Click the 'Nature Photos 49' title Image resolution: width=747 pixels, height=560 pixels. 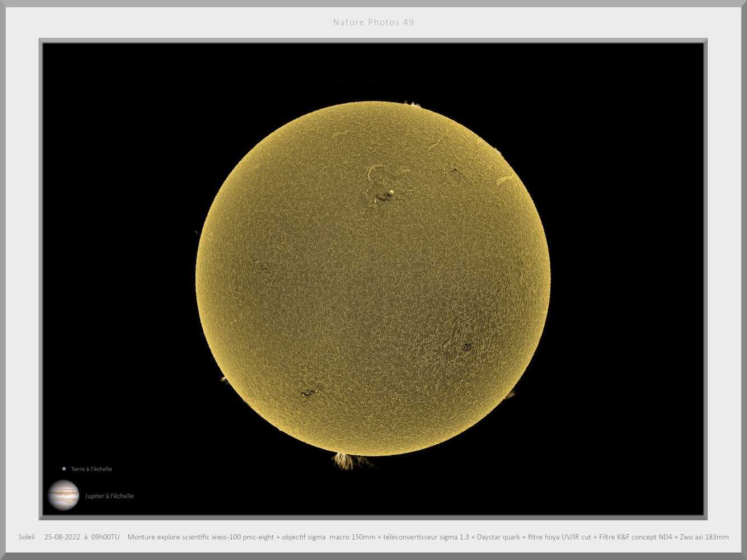click(373, 22)
